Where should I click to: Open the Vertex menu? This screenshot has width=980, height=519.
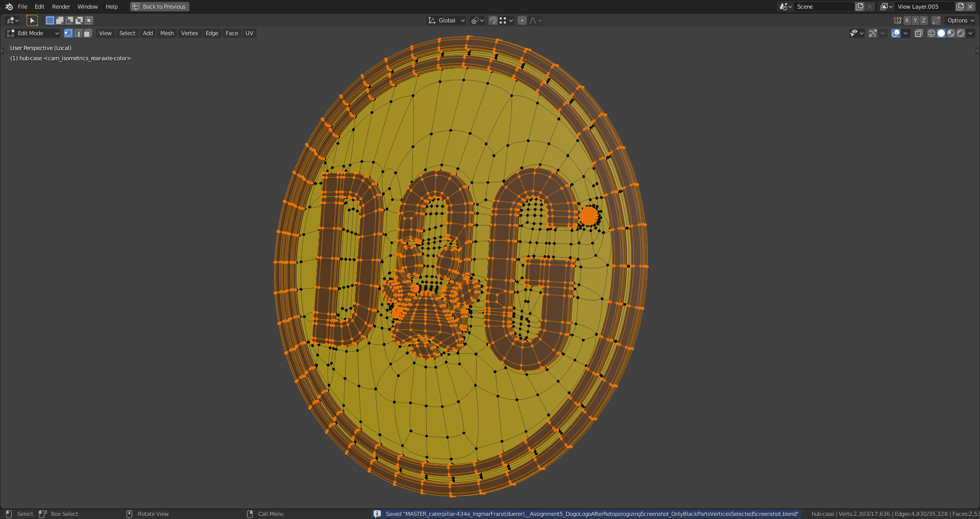tap(189, 33)
